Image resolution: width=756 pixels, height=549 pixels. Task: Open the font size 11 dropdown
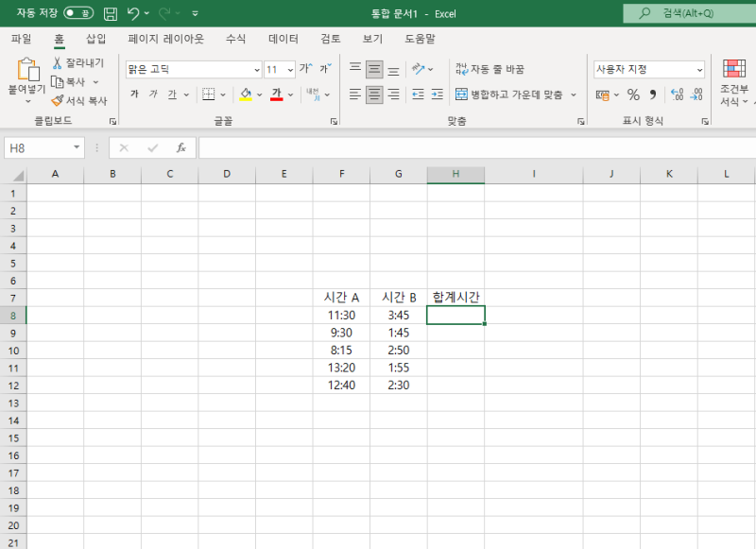point(290,70)
